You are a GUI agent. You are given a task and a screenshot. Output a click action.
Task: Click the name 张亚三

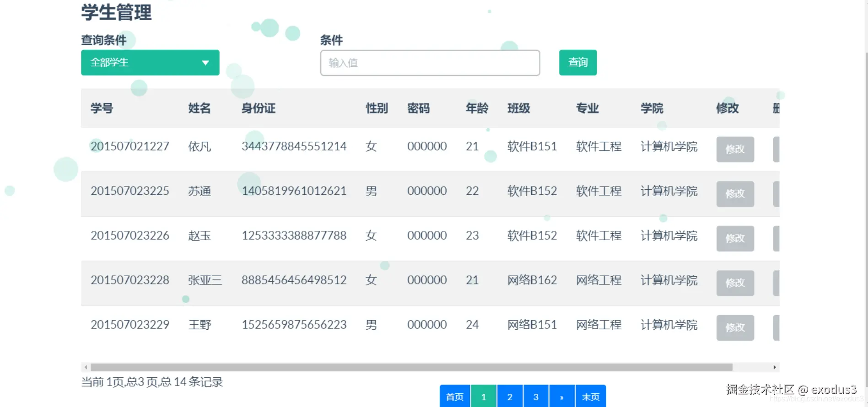[x=205, y=280]
